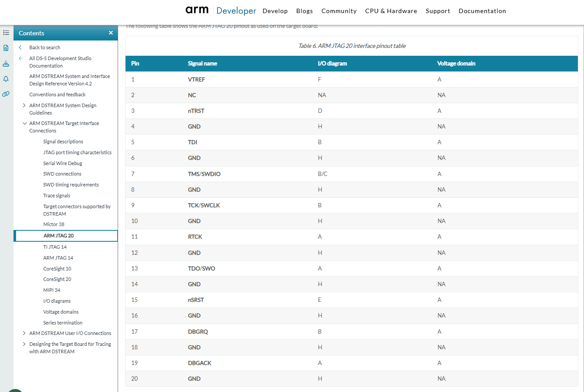Viewport: 584px width, 392px height.
Task: Expand ARM DSTREAM User I/O Connections
Action: 24,333
